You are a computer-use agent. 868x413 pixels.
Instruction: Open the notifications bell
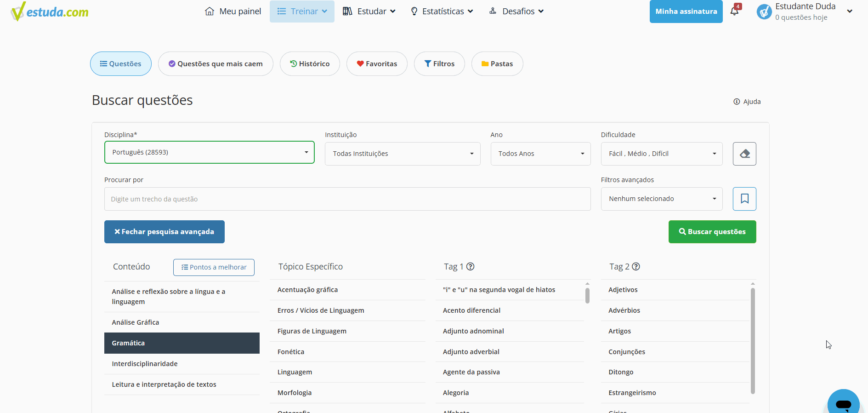click(734, 11)
